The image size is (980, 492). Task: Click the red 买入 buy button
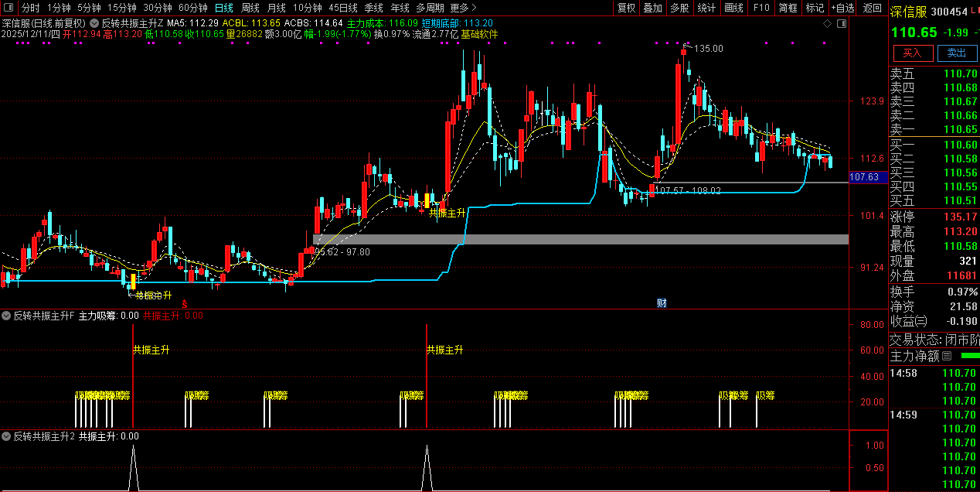point(913,53)
